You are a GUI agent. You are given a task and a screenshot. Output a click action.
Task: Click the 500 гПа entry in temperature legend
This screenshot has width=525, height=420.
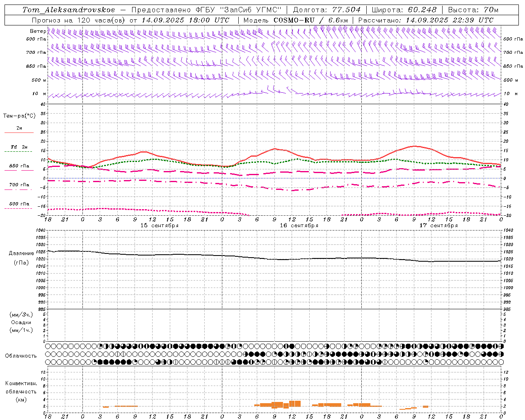coord(19,204)
